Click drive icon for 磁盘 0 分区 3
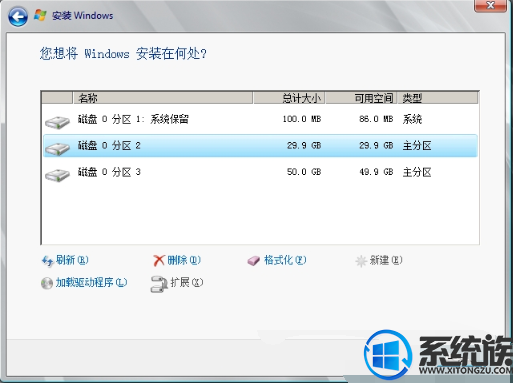Screen dimensions: 513x383 (x=57, y=175)
